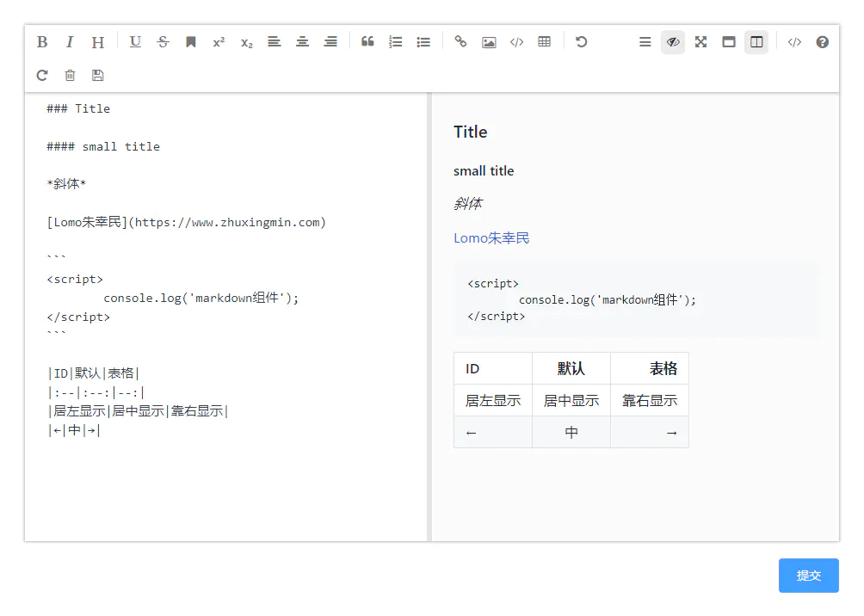This screenshot has width=864, height=616.
Task: Insert a hyperlink
Action: 460,42
